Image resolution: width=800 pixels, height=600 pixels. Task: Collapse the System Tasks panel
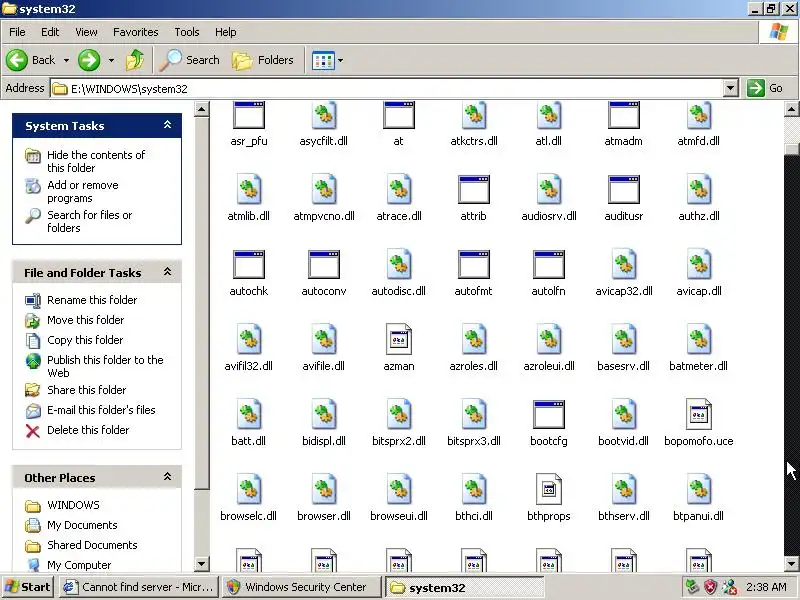coord(167,124)
